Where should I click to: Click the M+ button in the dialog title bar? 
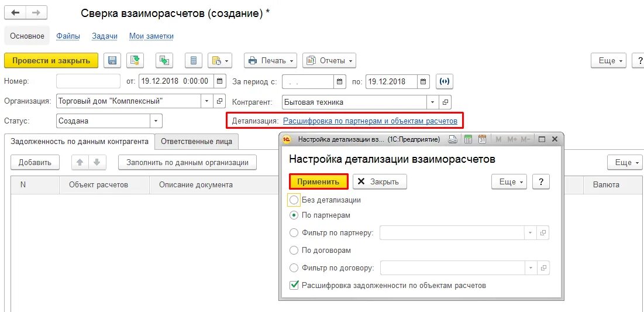pyautogui.click(x=512, y=140)
